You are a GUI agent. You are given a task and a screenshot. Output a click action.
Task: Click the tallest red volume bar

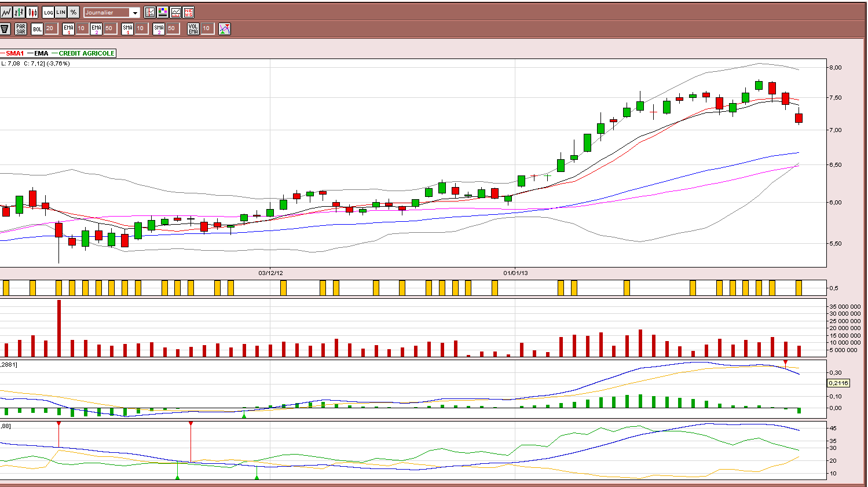tap(59, 328)
